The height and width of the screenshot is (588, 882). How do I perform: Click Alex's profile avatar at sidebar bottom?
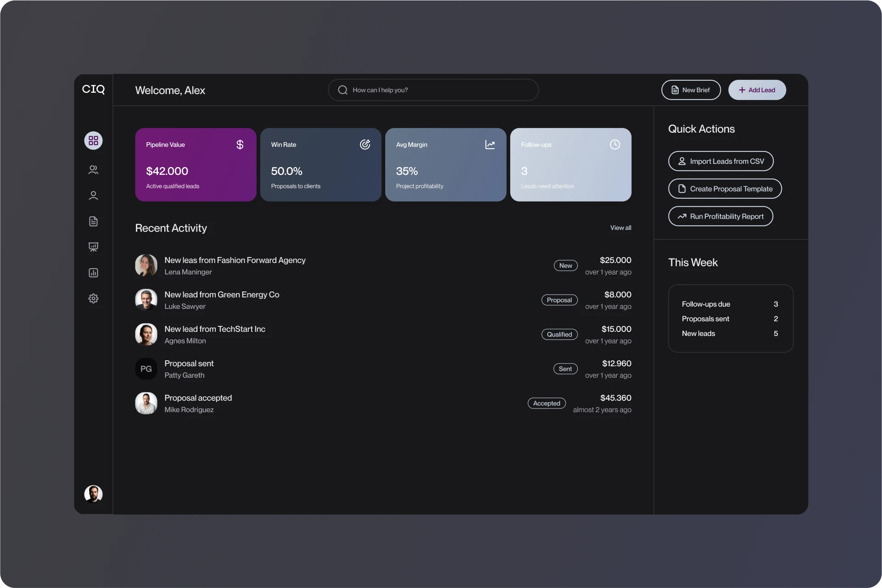[x=93, y=494]
